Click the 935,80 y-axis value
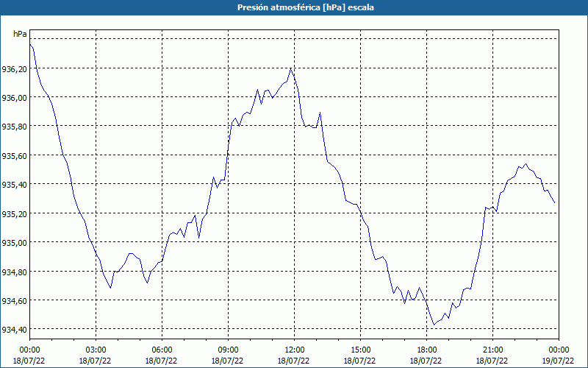The image size is (588, 368). coord(14,127)
